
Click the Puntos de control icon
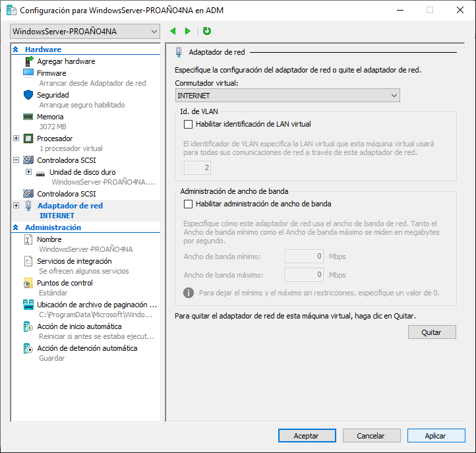(28, 283)
